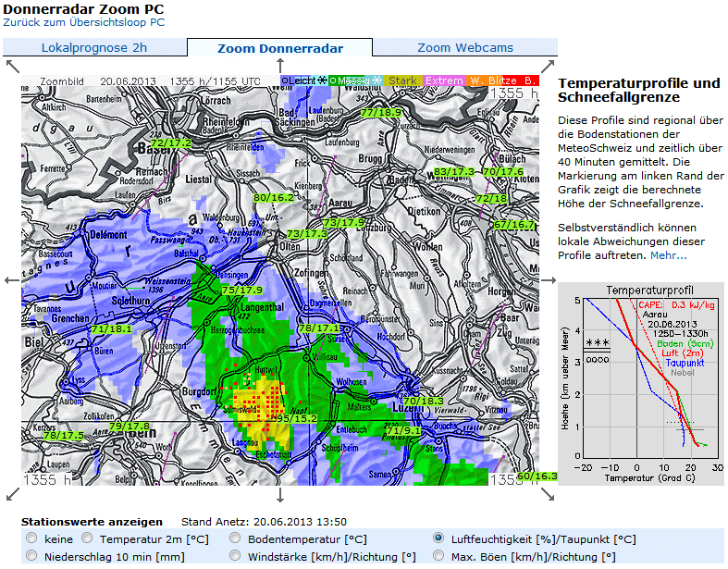Open the 'Zoom Webcams' tab
Viewport: 728px width, 569px height.
[465, 47]
